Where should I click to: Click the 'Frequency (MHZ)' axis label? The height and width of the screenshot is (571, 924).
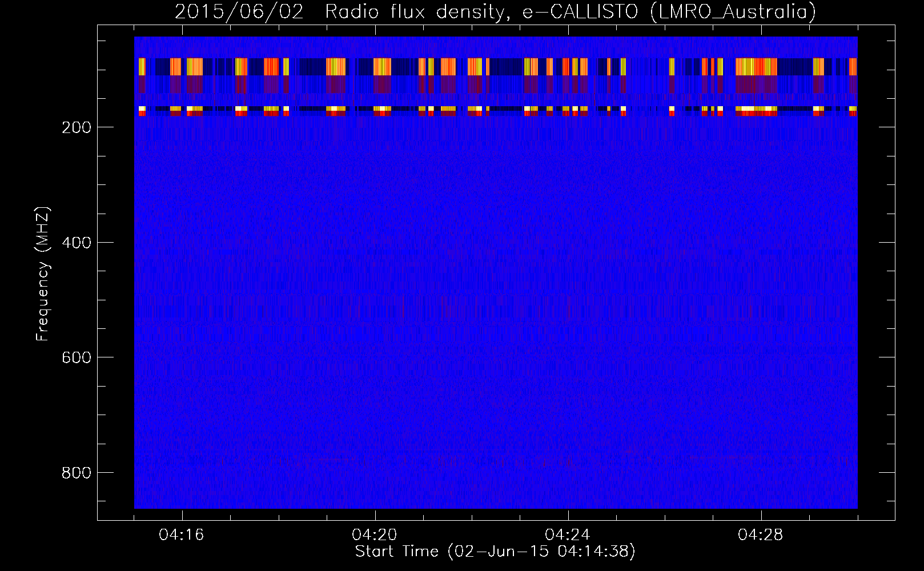click(x=43, y=274)
